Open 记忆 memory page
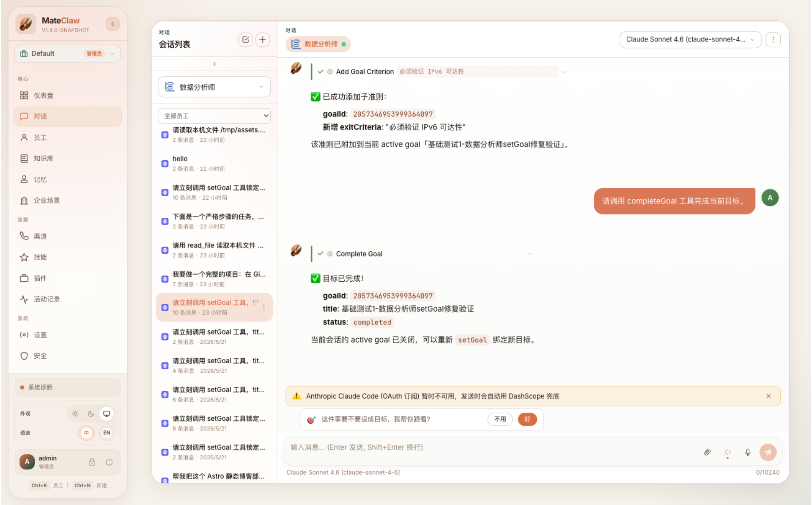This screenshot has height=505, width=812. [x=68, y=179]
